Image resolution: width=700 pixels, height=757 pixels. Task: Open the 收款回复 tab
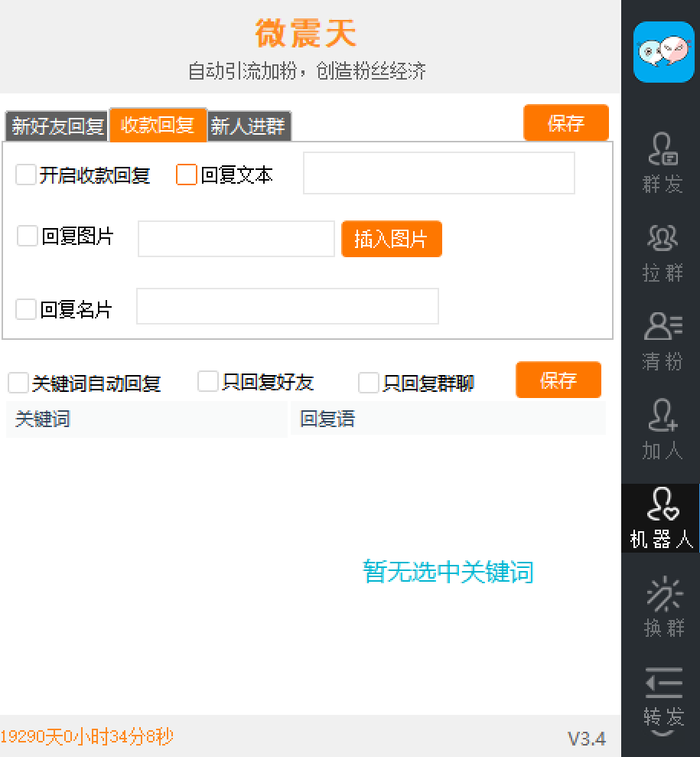(158, 125)
